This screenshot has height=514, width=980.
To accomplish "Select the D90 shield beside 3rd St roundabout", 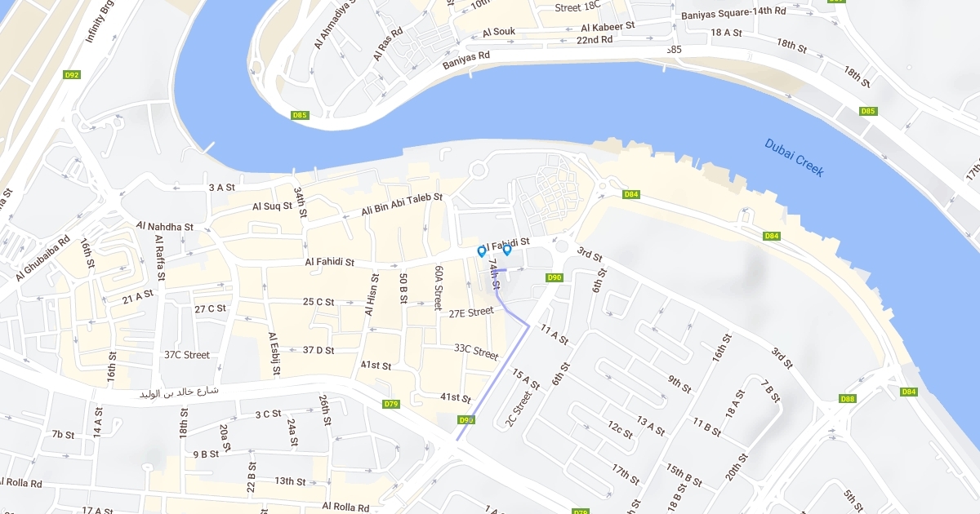I will [x=555, y=277].
